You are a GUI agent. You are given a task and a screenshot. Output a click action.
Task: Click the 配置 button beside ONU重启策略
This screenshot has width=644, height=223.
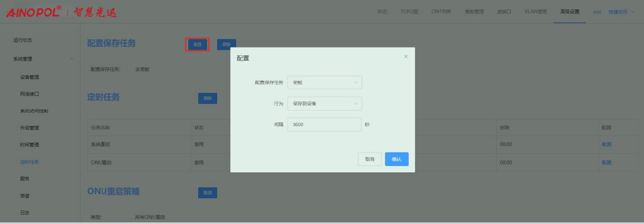point(207,193)
